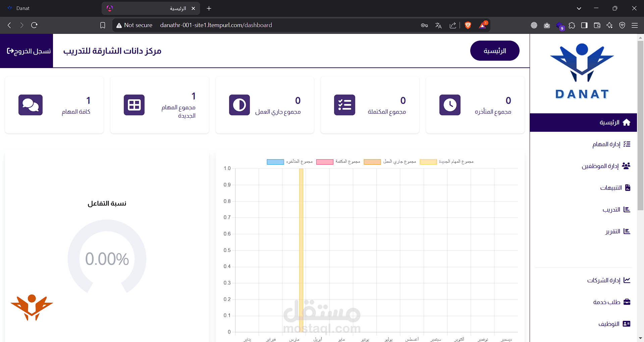Click the chat icon on كافة المهام card
The width and height of the screenshot is (644, 342).
[x=31, y=105]
